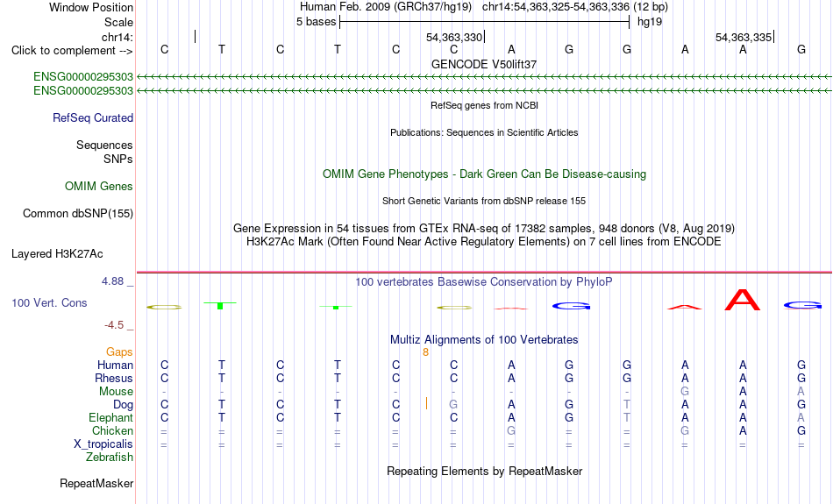Screen dimensions: 833x504
Task: Click the GENCODE V50lift37 track title
Action: click(x=484, y=64)
